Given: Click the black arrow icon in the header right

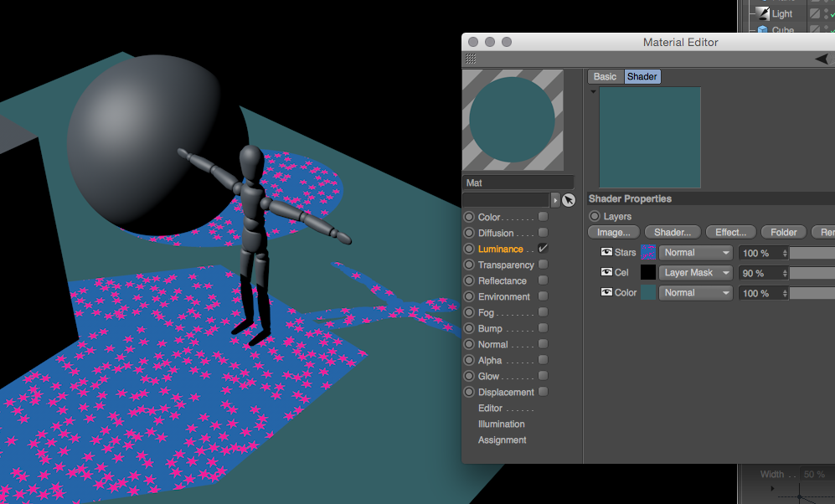Looking at the screenshot, I should pyautogui.click(x=822, y=59).
